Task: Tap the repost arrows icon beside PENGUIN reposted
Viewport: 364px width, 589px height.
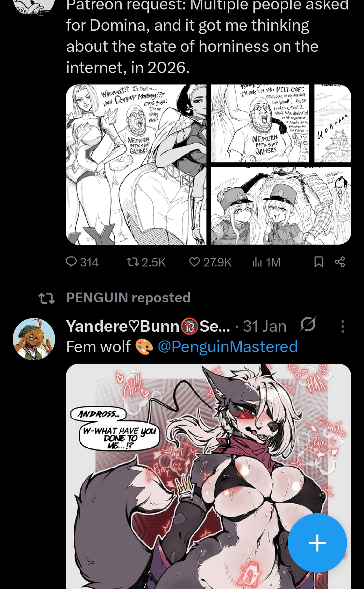Action: (x=47, y=298)
